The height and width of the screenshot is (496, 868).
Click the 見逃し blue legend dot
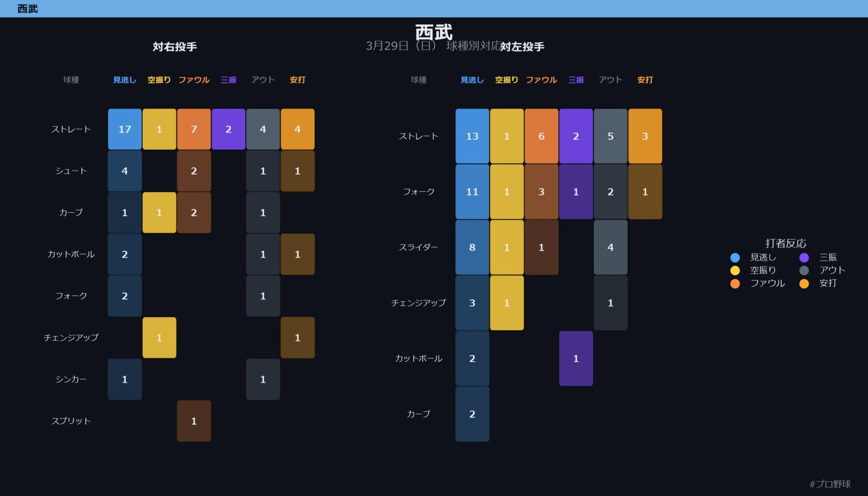tap(735, 257)
